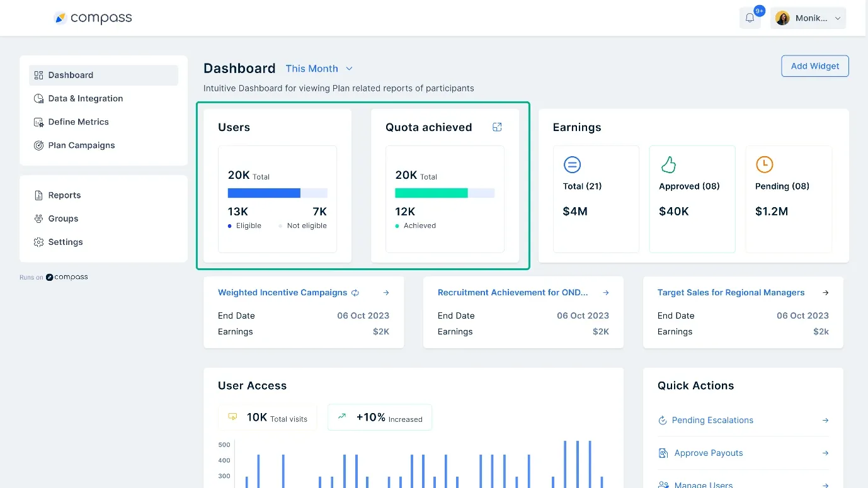Click the Reports icon
This screenshot has width=868, height=488.
tap(38, 195)
